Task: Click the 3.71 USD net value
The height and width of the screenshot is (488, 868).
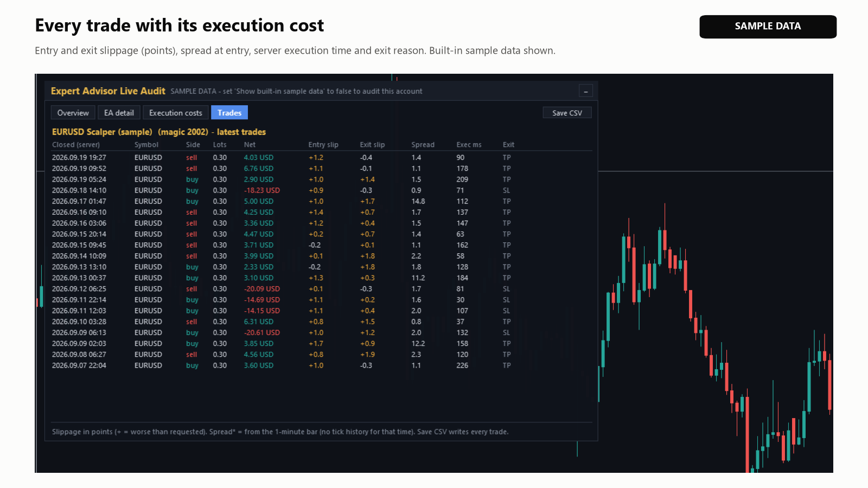Action: pyautogui.click(x=258, y=245)
